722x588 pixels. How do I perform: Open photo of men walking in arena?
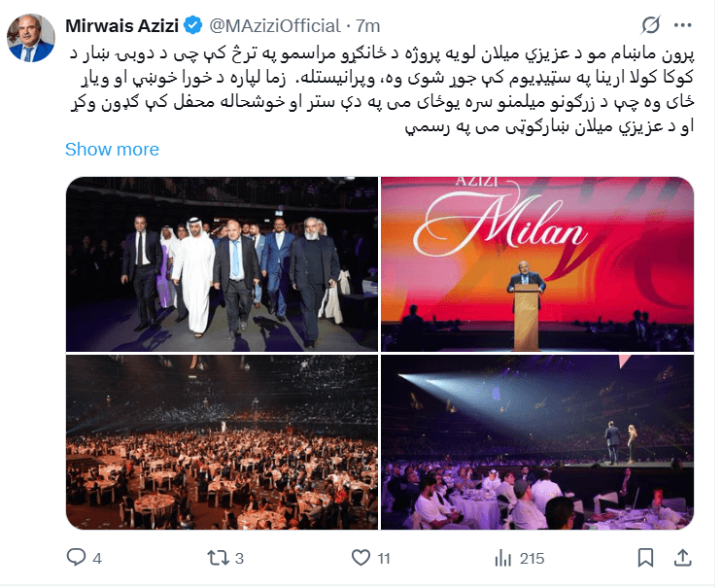[222, 264]
